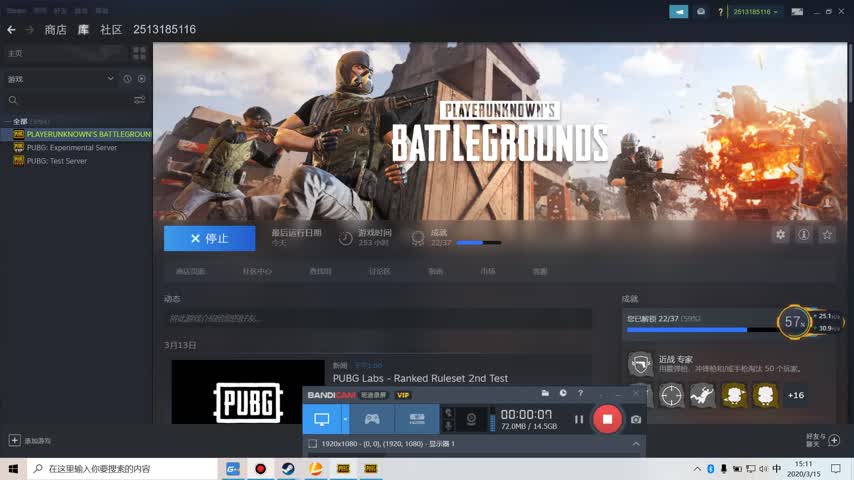This screenshot has width=854, height=480.
Task: Expand account 2513185116 dropdown
Action: coord(755,11)
